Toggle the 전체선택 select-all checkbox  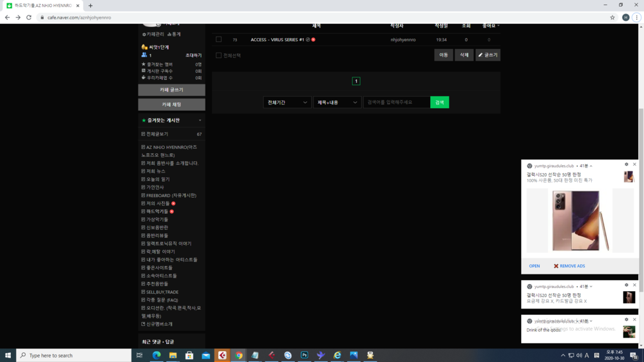(218, 55)
